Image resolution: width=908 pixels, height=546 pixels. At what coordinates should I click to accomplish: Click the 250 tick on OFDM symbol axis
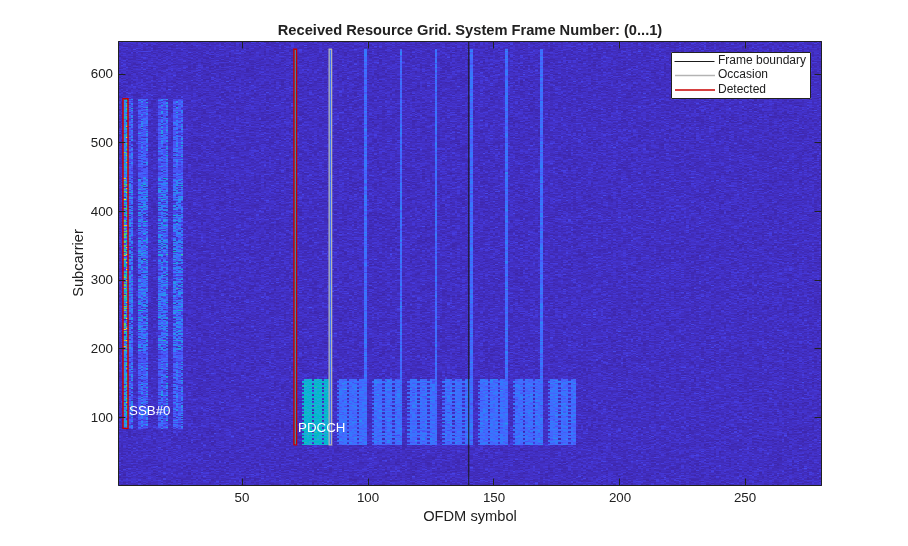coord(745,497)
